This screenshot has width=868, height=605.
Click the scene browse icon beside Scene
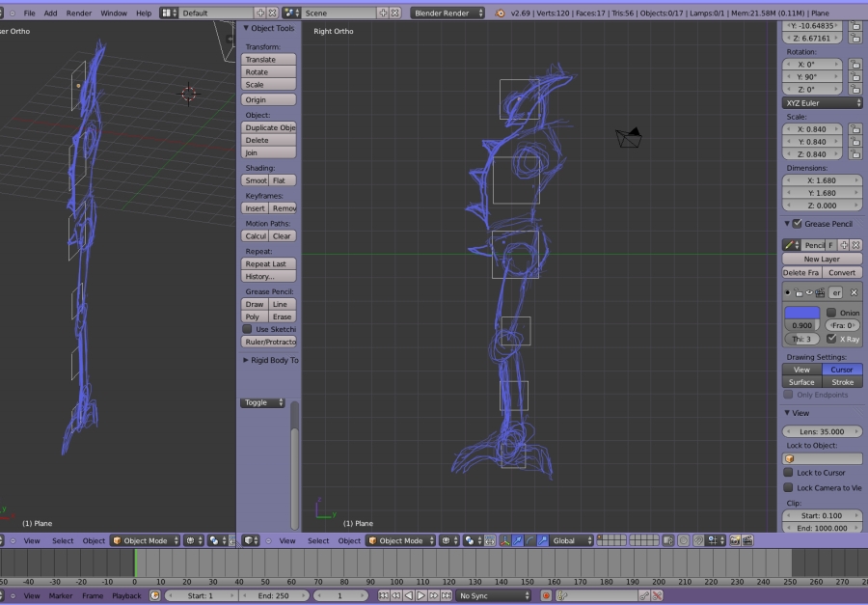[x=291, y=13]
